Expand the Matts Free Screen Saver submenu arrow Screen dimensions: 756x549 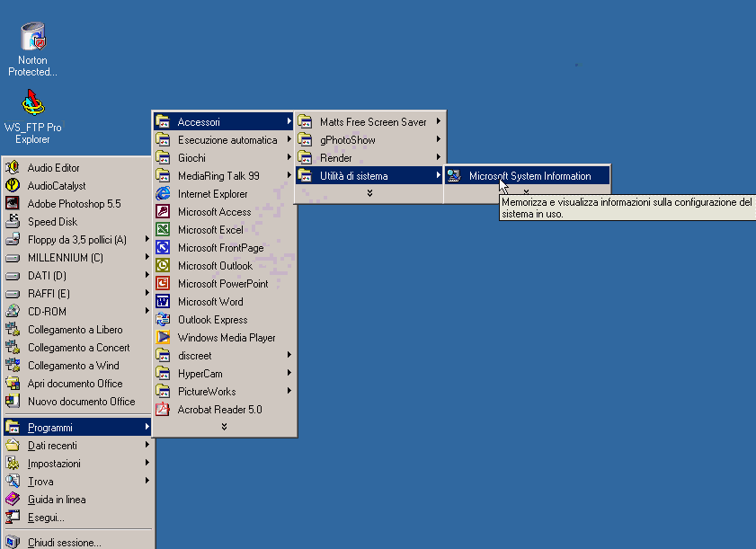pyautogui.click(x=439, y=121)
